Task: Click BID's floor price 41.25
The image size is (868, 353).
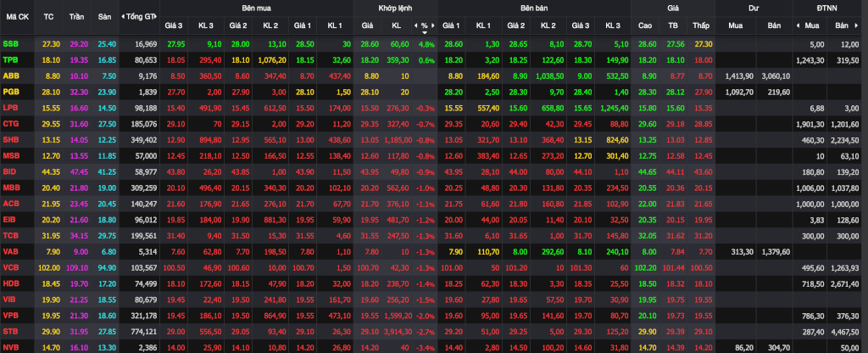Action: pyautogui.click(x=106, y=172)
